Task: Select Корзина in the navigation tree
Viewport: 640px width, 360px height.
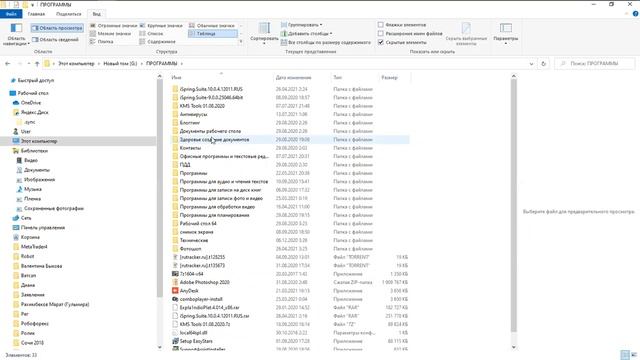Action: click(x=30, y=237)
